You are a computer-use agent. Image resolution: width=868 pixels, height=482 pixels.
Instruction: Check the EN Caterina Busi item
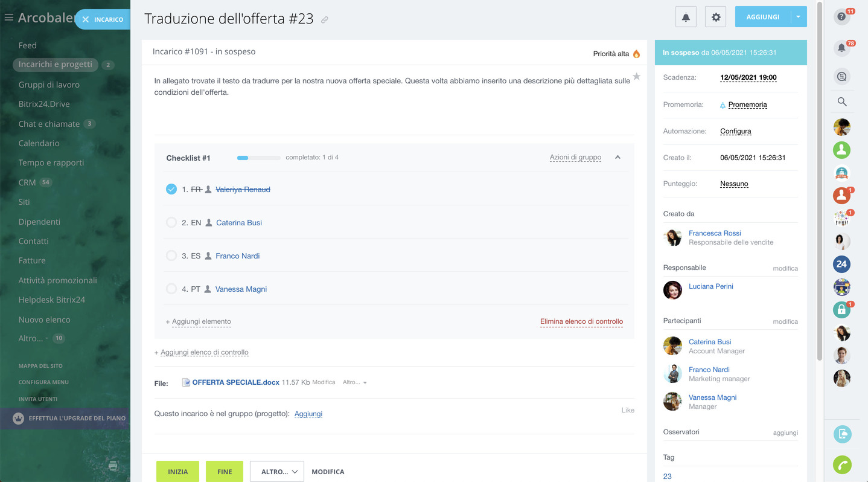coord(171,222)
